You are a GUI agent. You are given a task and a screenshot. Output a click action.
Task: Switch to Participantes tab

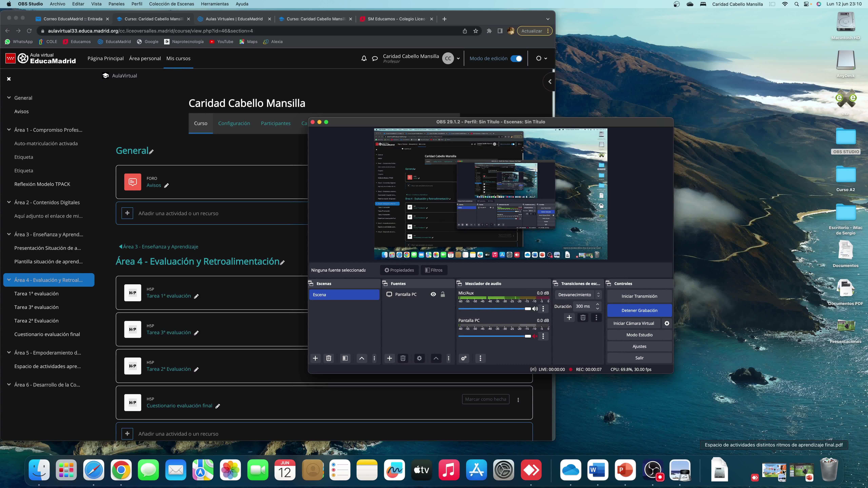275,124
